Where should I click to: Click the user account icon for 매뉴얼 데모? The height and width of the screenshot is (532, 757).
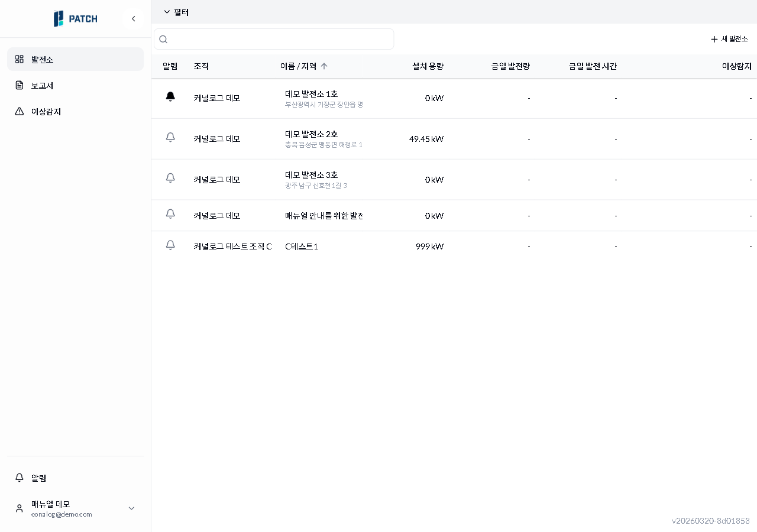coord(18,508)
